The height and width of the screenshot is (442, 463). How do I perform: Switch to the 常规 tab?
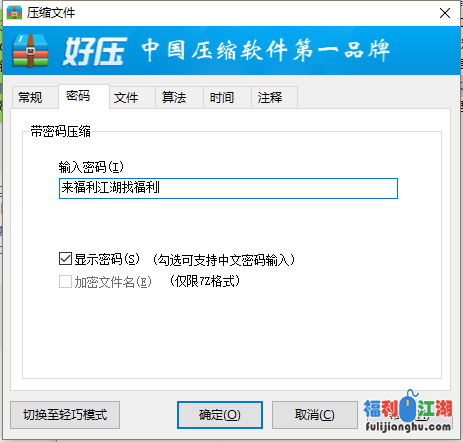tap(30, 97)
